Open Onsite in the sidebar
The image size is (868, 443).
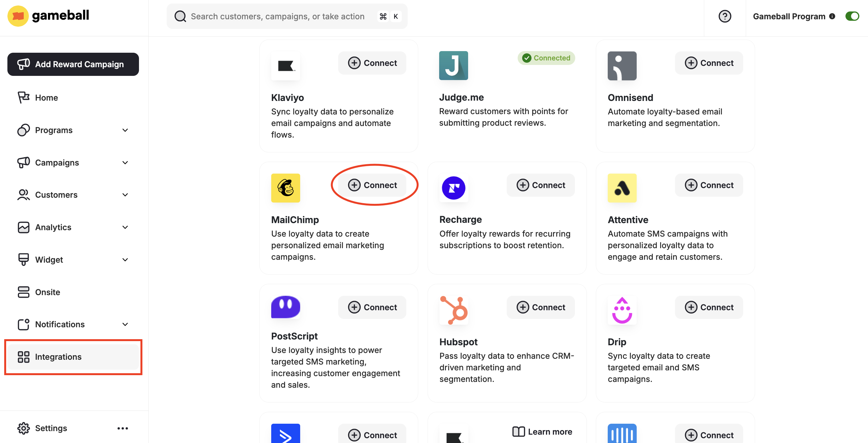(48, 292)
